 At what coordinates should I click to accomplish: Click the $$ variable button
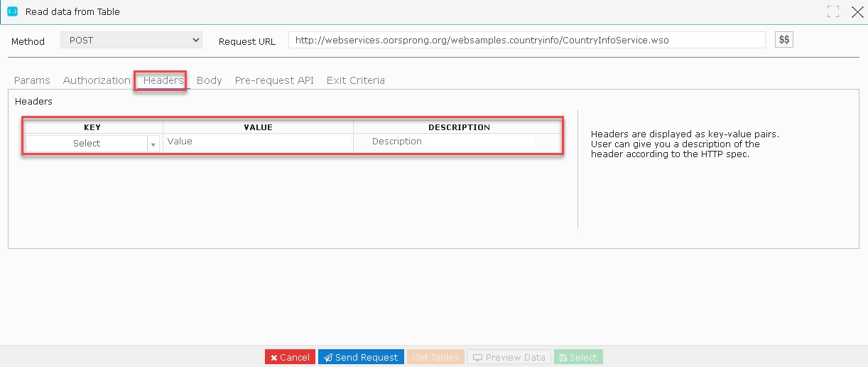(784, 40)
